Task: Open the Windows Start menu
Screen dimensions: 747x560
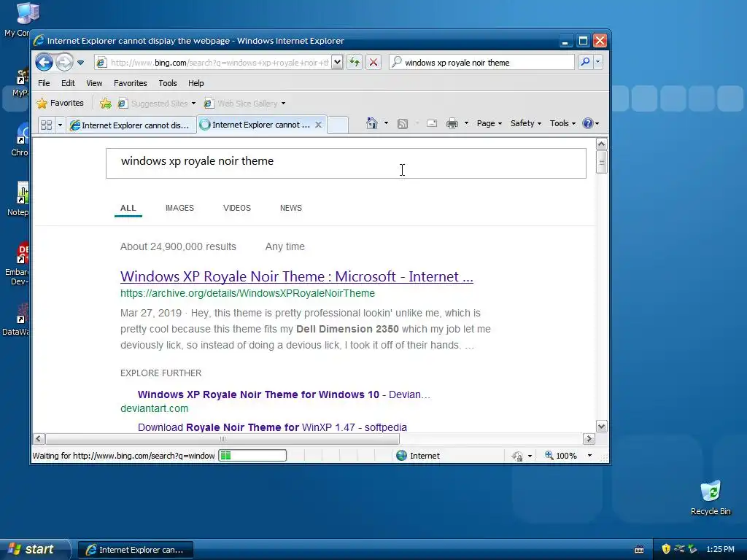Action: point(34,549)
